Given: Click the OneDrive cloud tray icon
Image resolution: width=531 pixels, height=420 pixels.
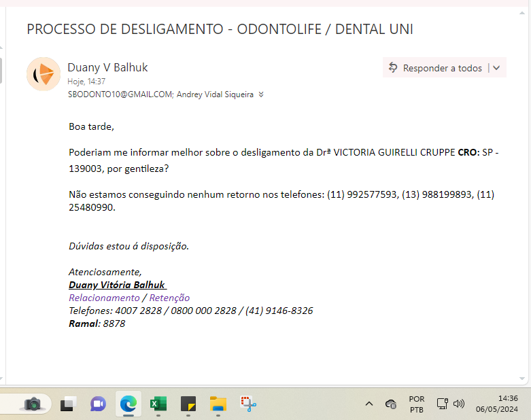Looking at the screenshot, I should tap(391, 404).
